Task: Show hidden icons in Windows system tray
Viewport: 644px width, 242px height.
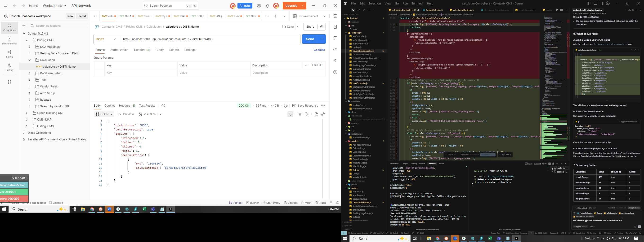Action: pyautogui.click(x=603, y=238)
